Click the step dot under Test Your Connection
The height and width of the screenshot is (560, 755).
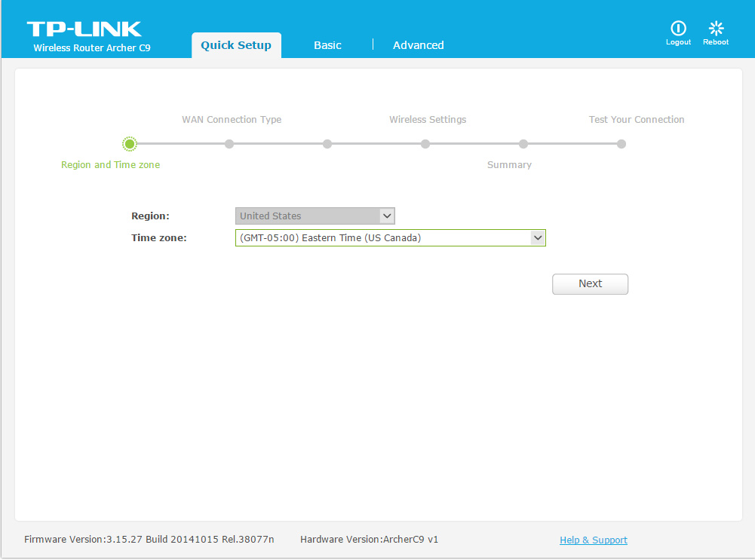(x=621, y=144)
